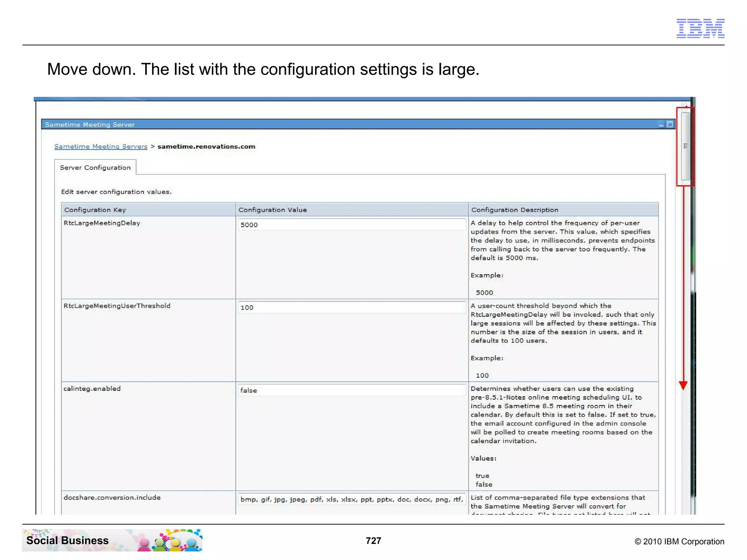Click the vertical scrollbar thumb
Viewport: 747px width, 560px height.
click(686, 146)
